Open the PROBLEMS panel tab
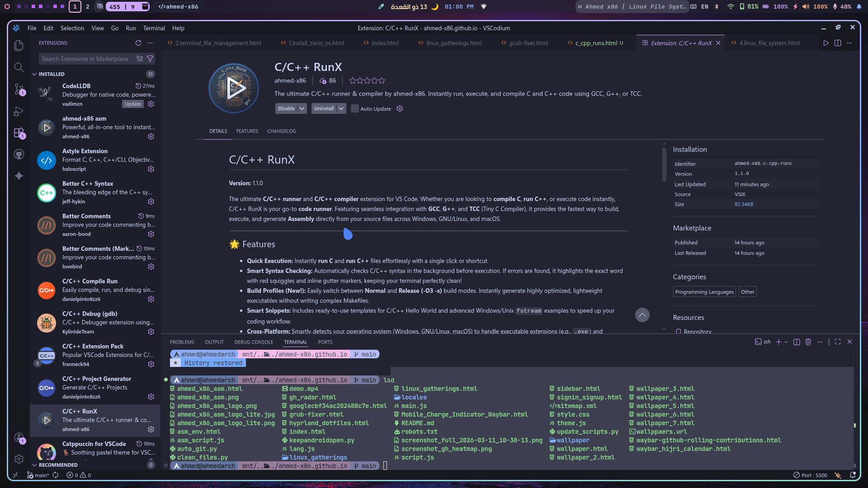Image resolution: width=868 pixels, height=488 pixels. 182,342
